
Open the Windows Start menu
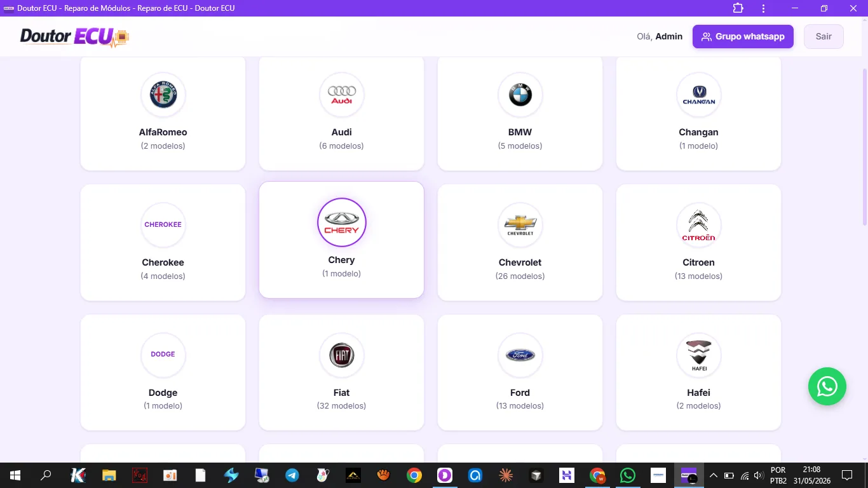tap(15, 475)
